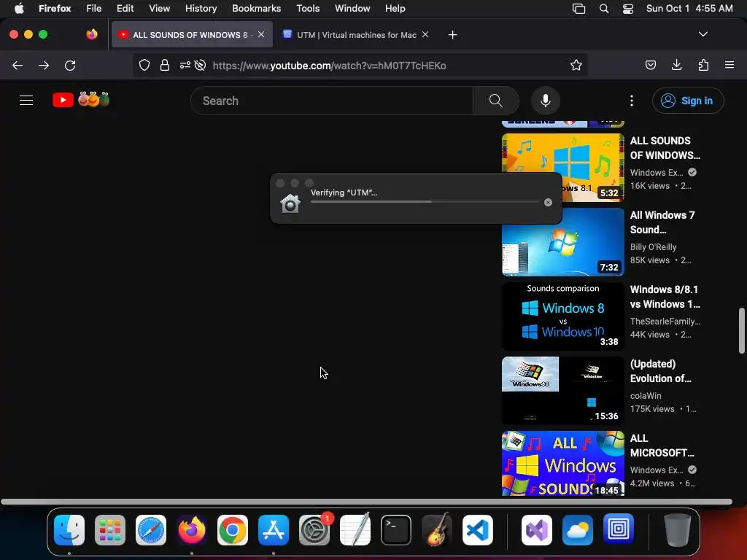Open Firefox downloads panel
The width and height of the screenshot is (747, 560).
click(x=676, y=65)
